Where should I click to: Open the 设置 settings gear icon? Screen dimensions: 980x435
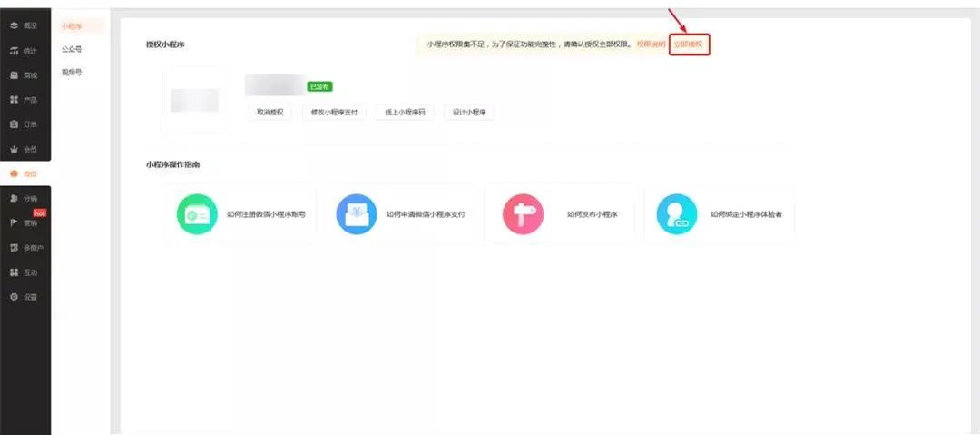click(x=14, y=297)
